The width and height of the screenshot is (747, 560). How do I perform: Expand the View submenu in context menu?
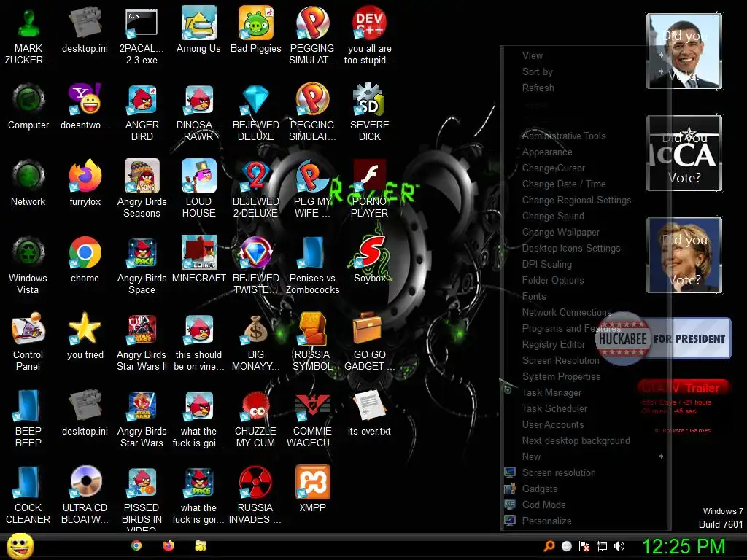point(585,55)
